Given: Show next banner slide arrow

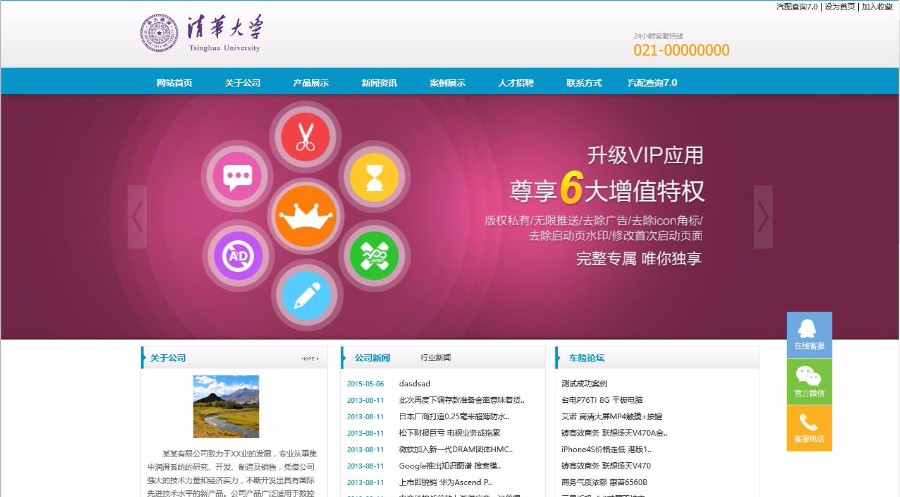Looking at the screenshot, I should pyautogui.click(x=763, y=217).
